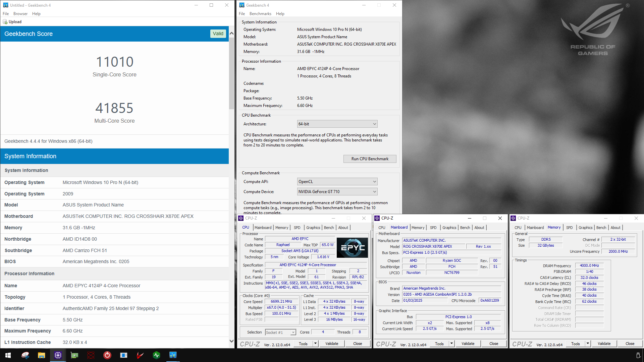Viewport: 644px width, 362px height.
Task: Click the DRAM Frequency 4000.0 MHz value
Action: (x=589, y=266)
